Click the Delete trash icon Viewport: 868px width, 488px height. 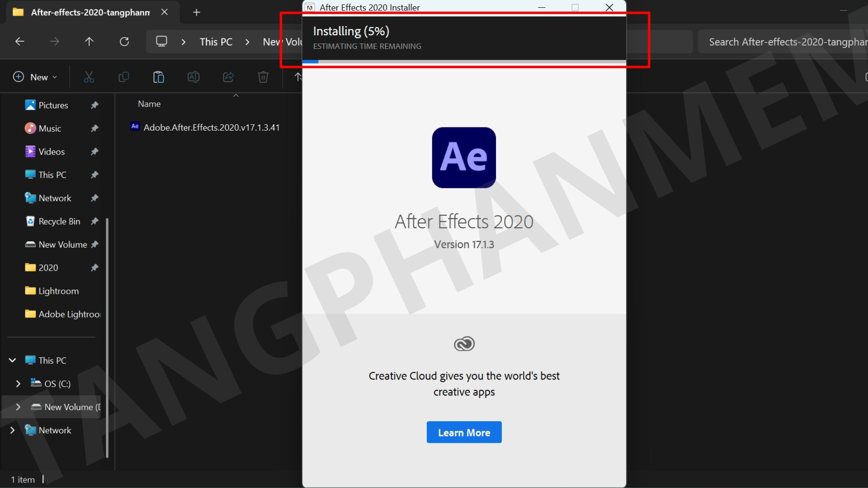click(263, 77)
